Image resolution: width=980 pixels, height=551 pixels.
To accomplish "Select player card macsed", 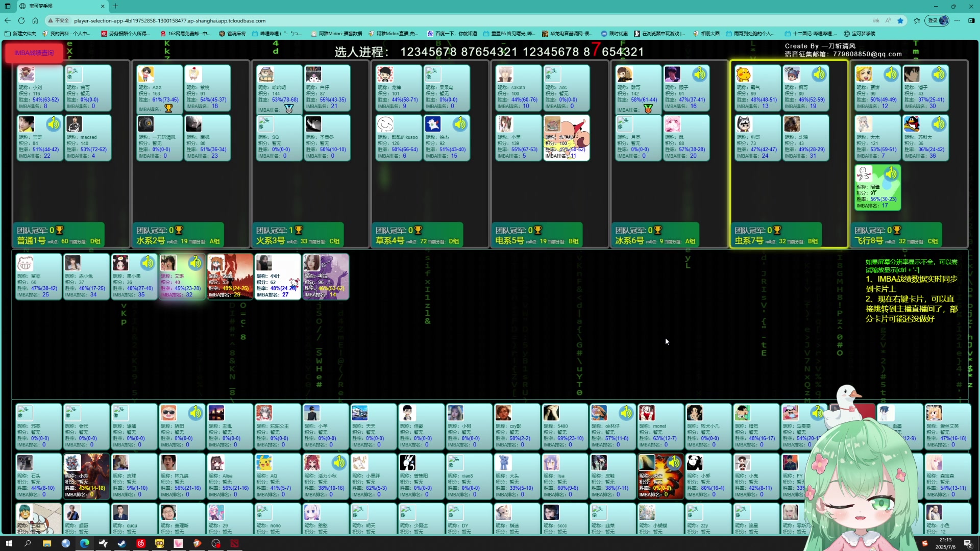I will 87,138.
